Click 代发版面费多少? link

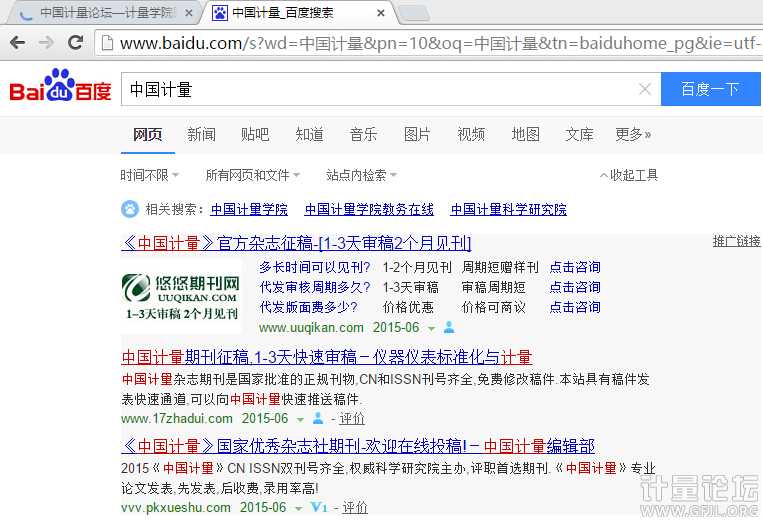pos(309,307)
